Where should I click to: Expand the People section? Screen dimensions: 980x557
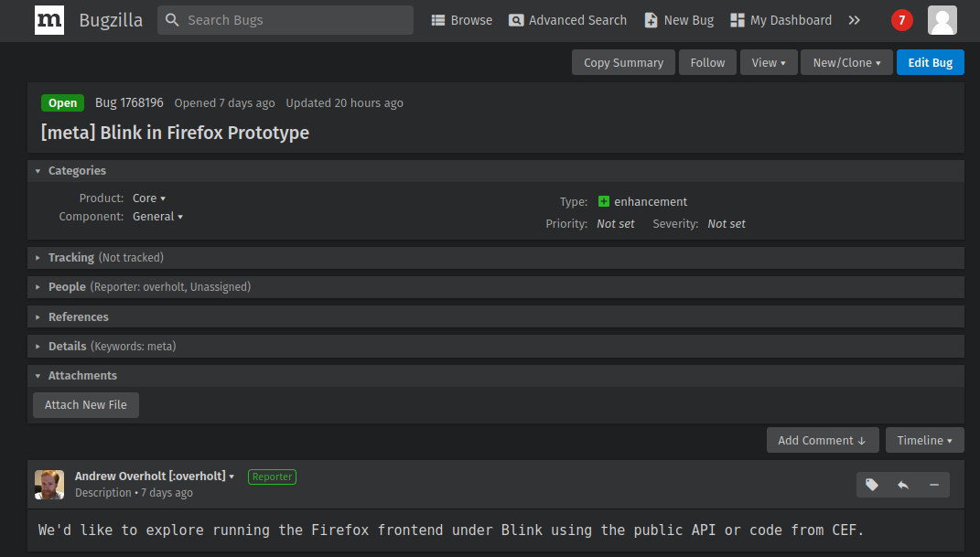pyautogui.click(x=496, y=286)
